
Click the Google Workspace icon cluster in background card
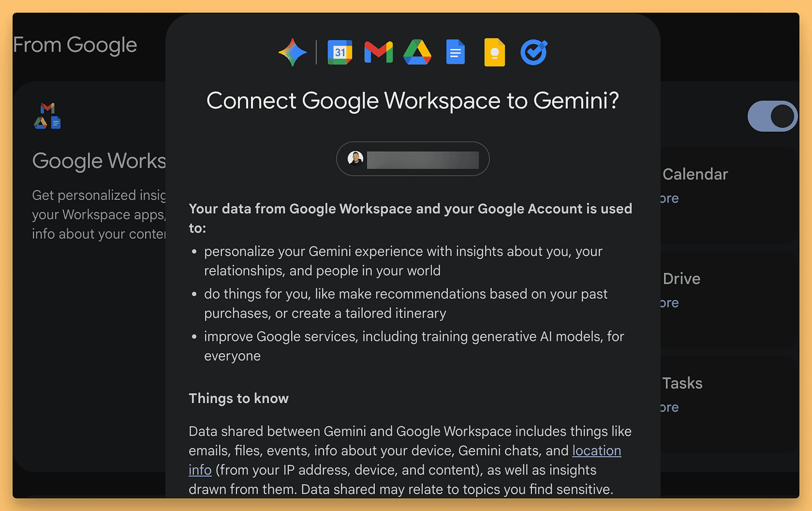(47, 116)
